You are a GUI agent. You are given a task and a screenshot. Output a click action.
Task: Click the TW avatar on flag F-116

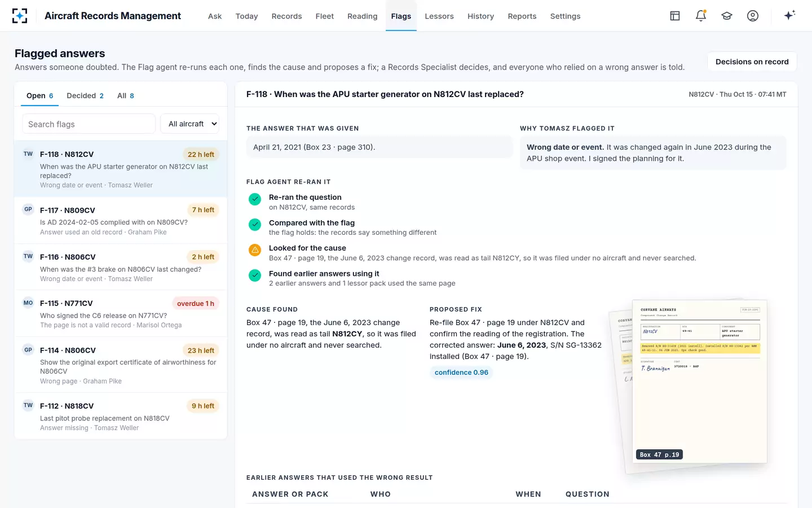pyautogui.click(x=28, y=256)
